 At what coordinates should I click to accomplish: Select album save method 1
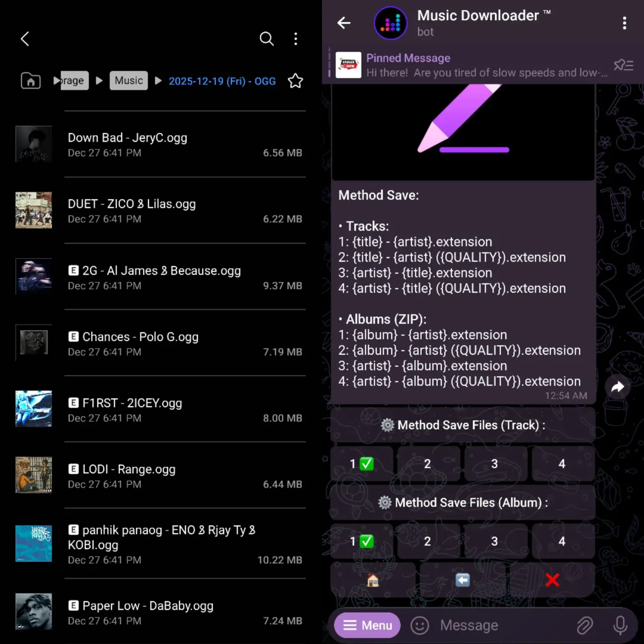[x=362, y=541]
